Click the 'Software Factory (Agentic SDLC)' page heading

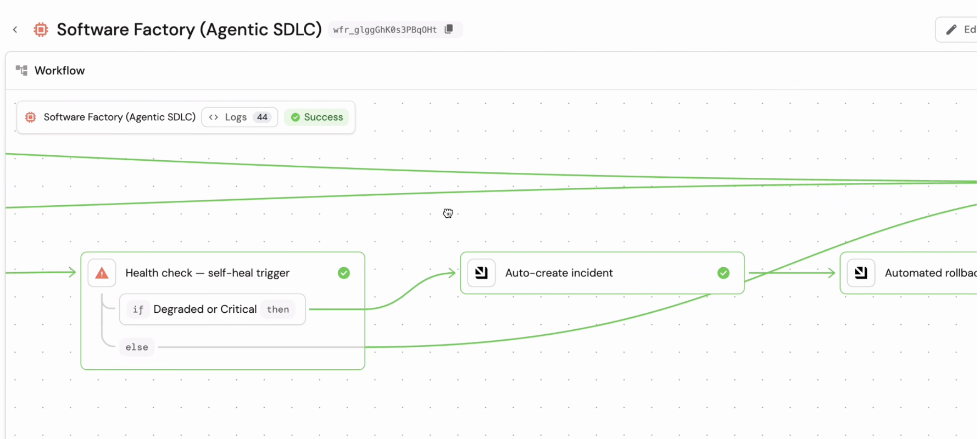(x=189, y=30)
